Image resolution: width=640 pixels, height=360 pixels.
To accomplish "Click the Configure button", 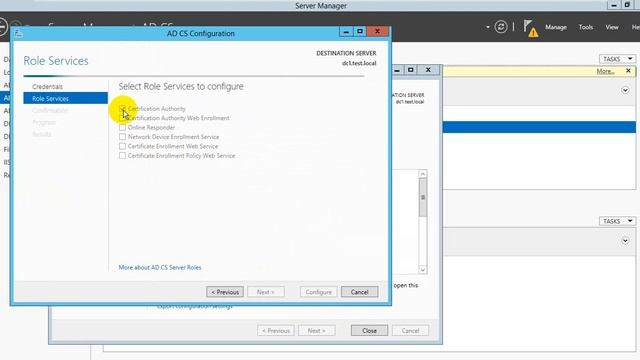I will (x=318, y=292).
